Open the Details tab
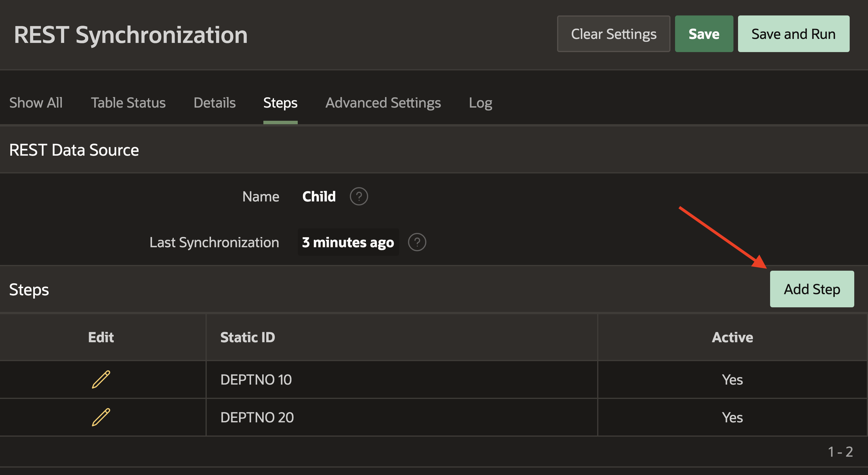Viewport: 868px width, 475px height. (x=214, y=103)
